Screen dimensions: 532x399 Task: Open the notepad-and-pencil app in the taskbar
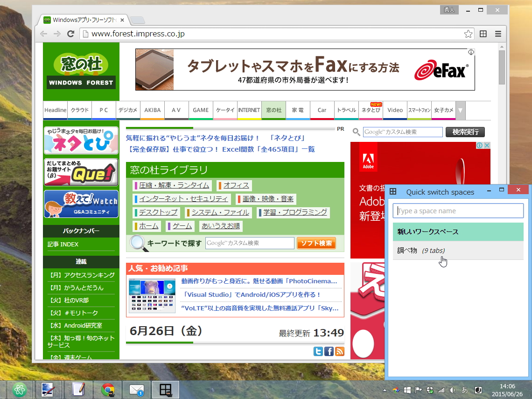point(78,390)
